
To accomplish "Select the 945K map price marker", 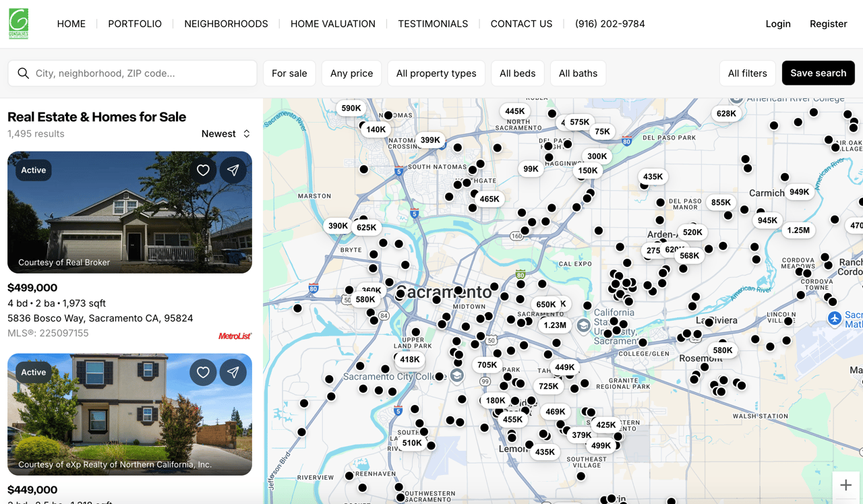I will click(x=767, y=220).
